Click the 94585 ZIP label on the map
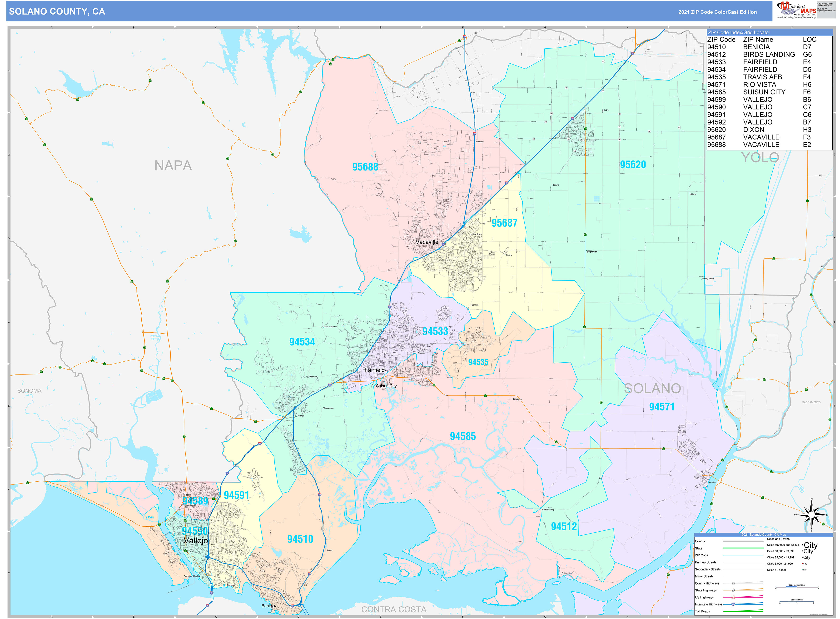Viewport: 840px width, 619px height. pos(463,436)
